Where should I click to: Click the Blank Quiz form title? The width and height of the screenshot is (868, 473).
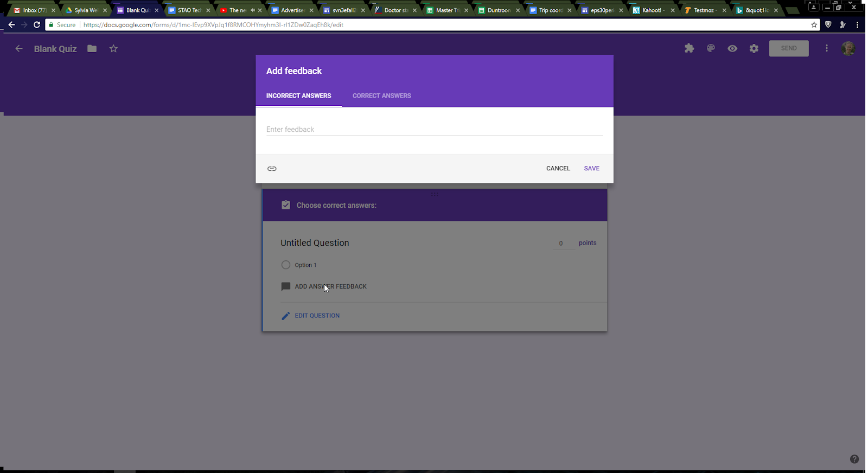(x=55, y=49)
